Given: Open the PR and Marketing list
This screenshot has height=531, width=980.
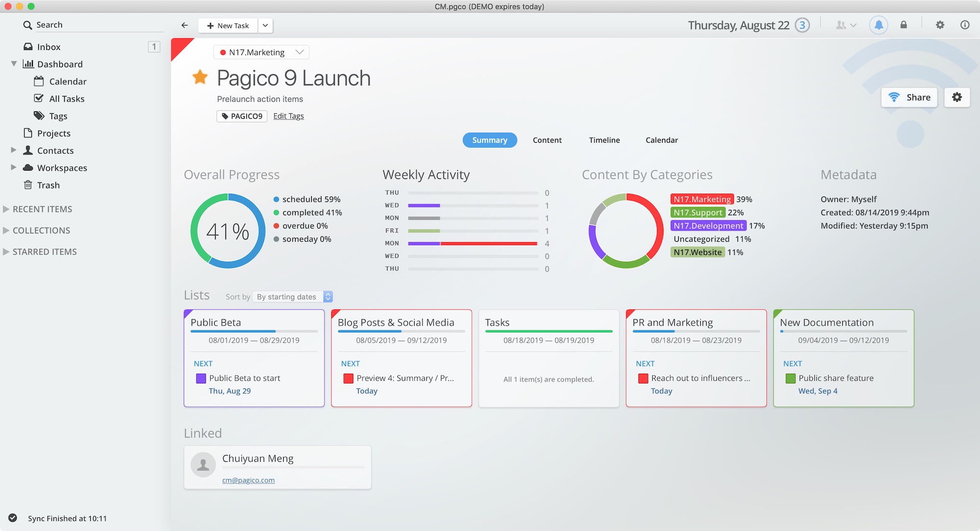Looking at the screenshot, I should pos(696,358).
